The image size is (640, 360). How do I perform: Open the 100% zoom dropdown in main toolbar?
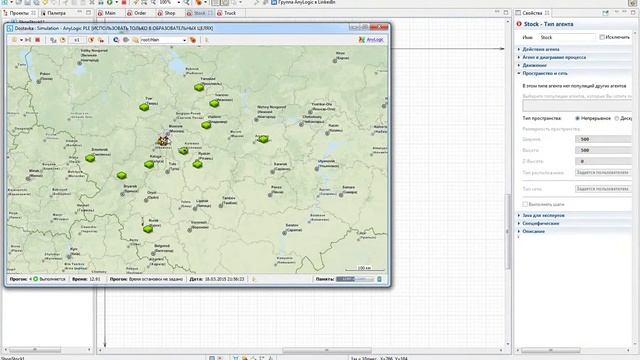coord(178,2)
